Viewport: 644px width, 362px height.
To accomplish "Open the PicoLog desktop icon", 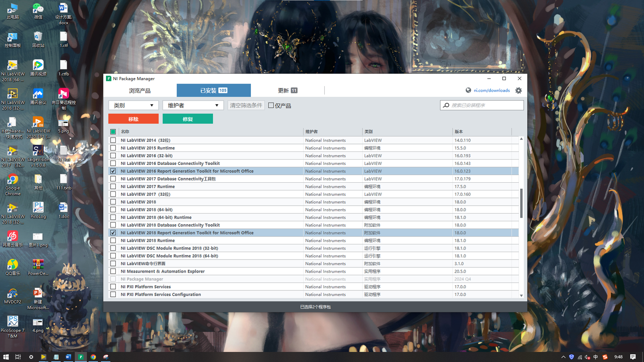I will tap(38, 210).
